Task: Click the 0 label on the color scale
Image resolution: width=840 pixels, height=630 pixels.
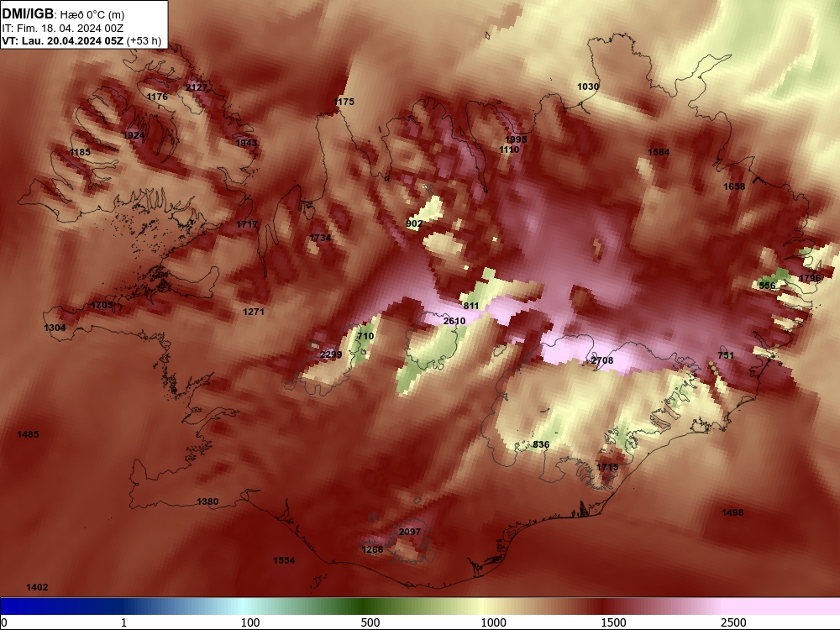Action: [x=4, y=622]
